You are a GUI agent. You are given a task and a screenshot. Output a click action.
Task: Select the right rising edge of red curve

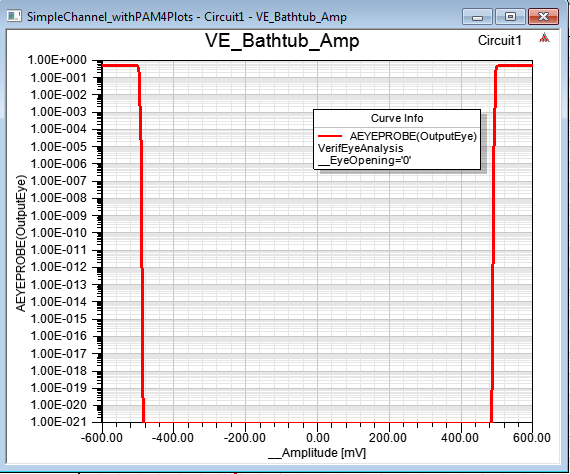point(493,244)
